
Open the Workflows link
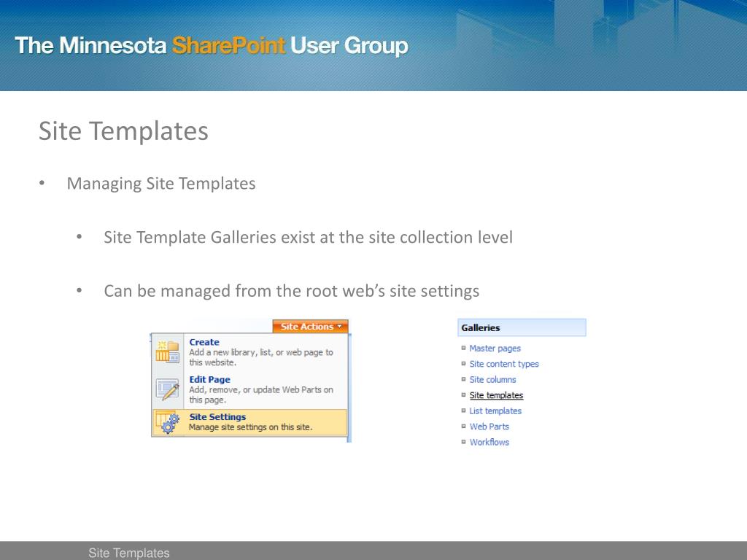[x=489, y=442]
